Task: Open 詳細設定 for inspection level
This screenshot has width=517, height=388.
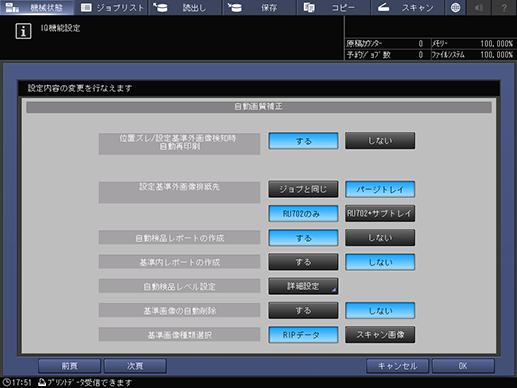Action: click(303, 286)
